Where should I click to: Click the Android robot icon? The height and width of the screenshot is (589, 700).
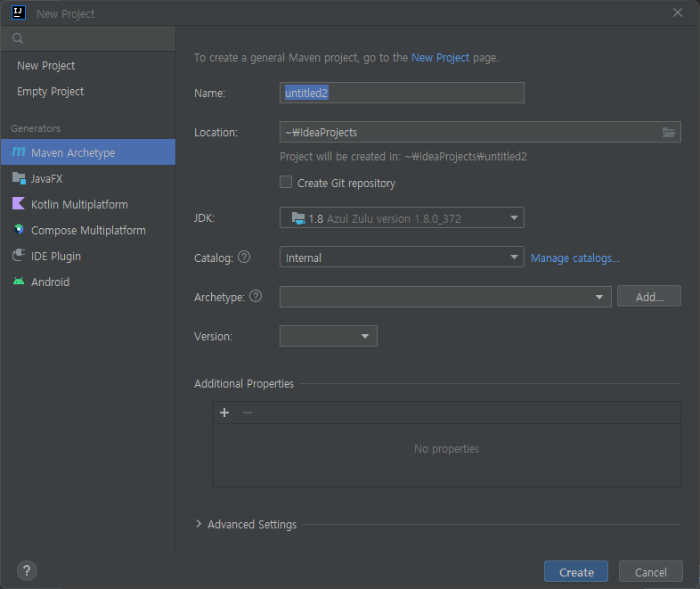(19, 282)
